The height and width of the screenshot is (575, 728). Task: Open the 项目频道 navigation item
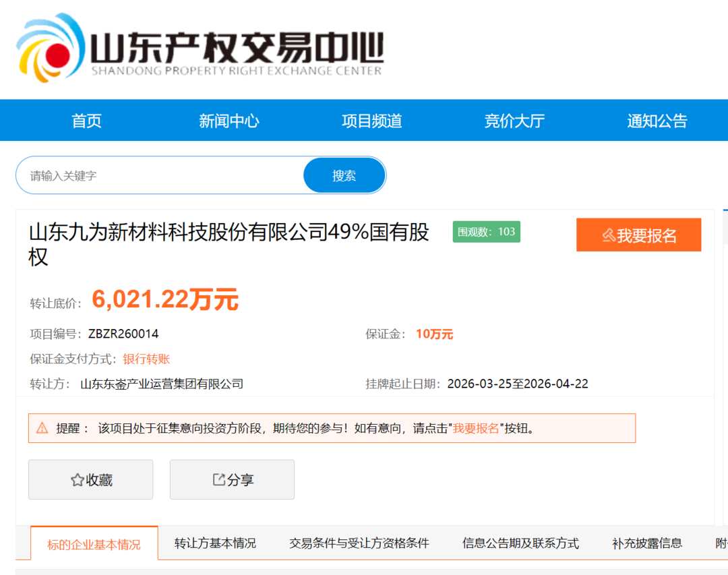click(371, 121)
